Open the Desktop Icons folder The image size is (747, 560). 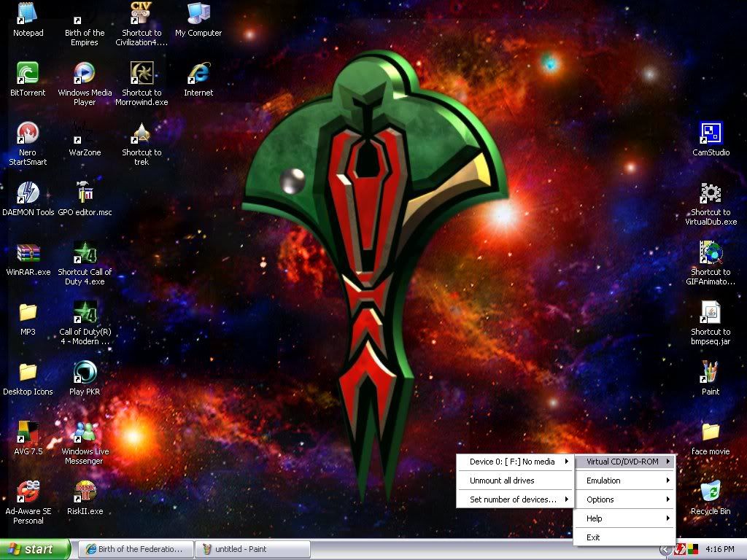(x=28, y=372)
